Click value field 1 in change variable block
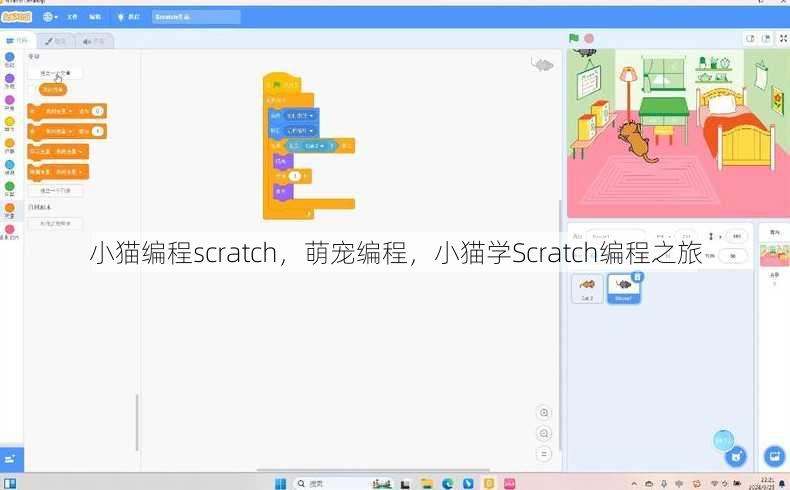 click(x=98, y=131)
